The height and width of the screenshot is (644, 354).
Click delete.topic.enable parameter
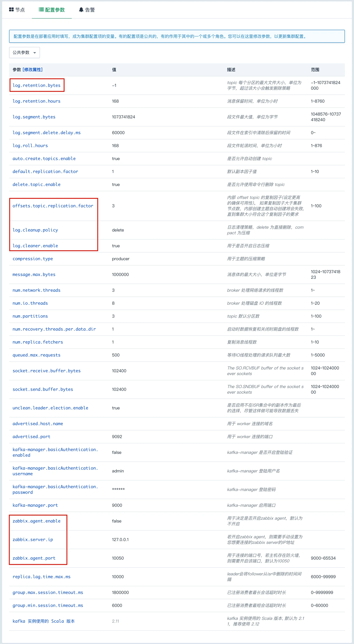[x=36, y=185]
